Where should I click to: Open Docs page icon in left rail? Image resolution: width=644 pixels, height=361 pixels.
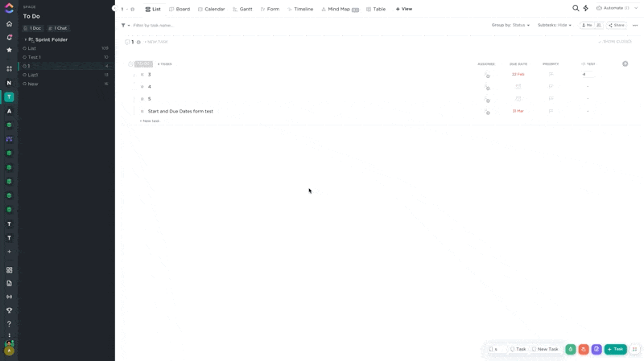point(9,284)
